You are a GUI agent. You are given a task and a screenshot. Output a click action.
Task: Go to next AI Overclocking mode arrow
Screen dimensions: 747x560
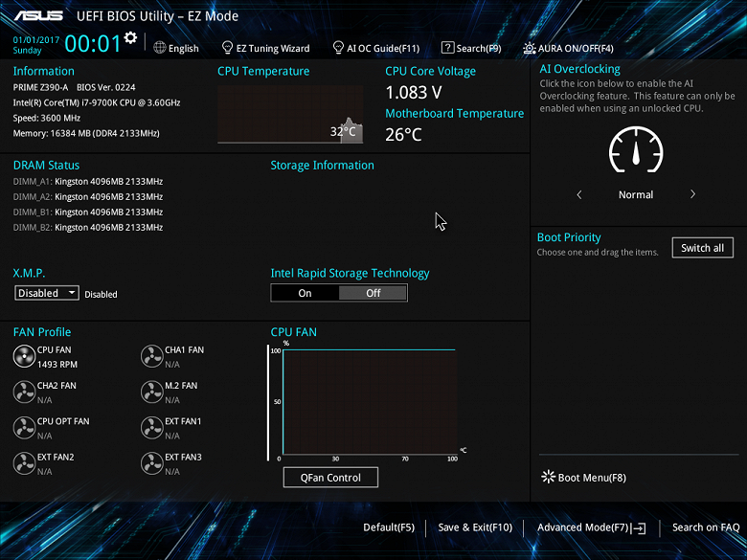(692, 194)
